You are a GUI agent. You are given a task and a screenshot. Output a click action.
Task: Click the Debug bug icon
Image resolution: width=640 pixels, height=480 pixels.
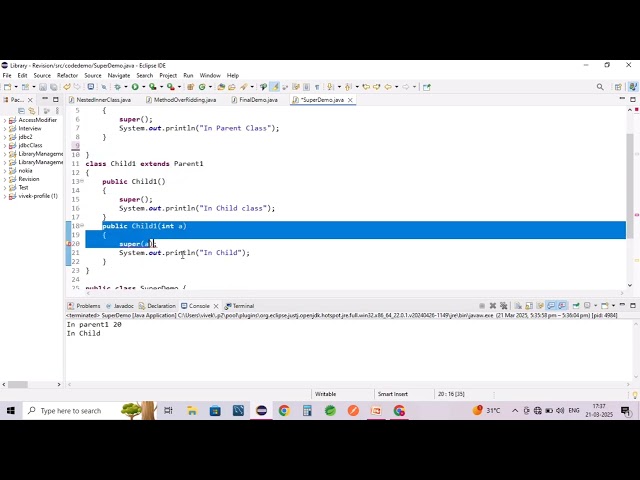coord(118,87)
